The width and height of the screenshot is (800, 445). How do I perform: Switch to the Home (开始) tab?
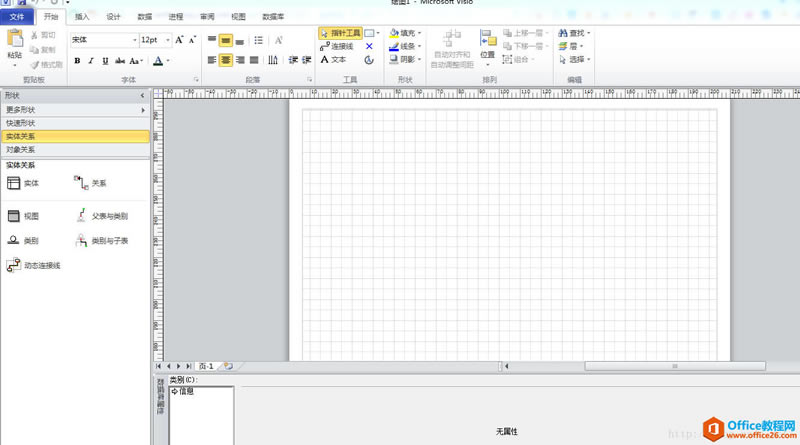coord(51,17)
